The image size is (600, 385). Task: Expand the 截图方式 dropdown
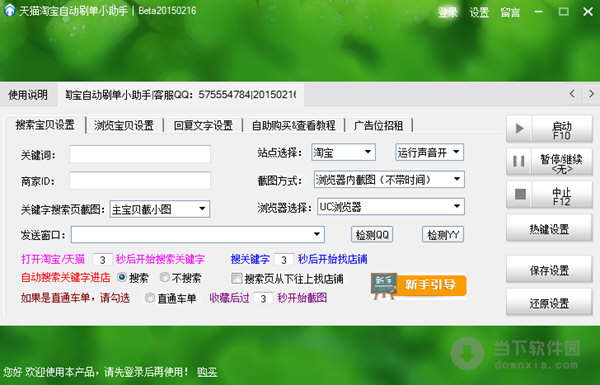389,179
